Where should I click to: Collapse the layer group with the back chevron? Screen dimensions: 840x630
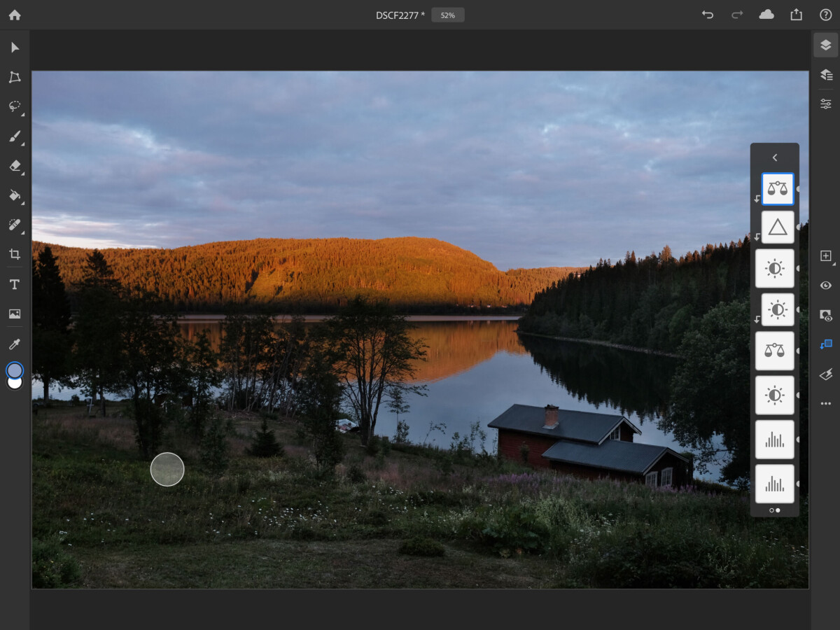coord(775,157)
